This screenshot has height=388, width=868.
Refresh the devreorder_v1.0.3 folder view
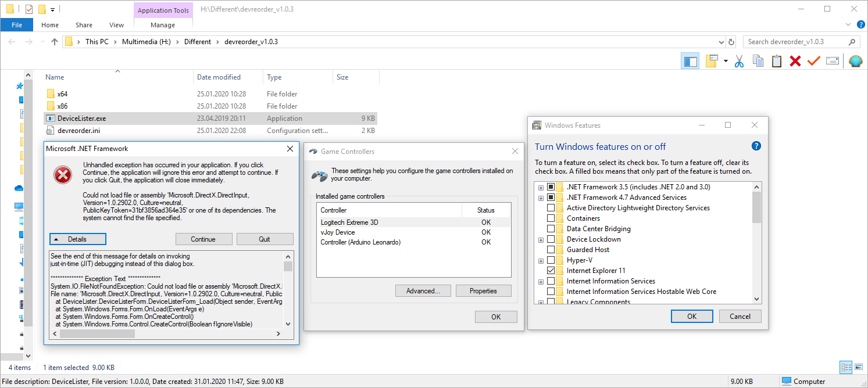731,42
